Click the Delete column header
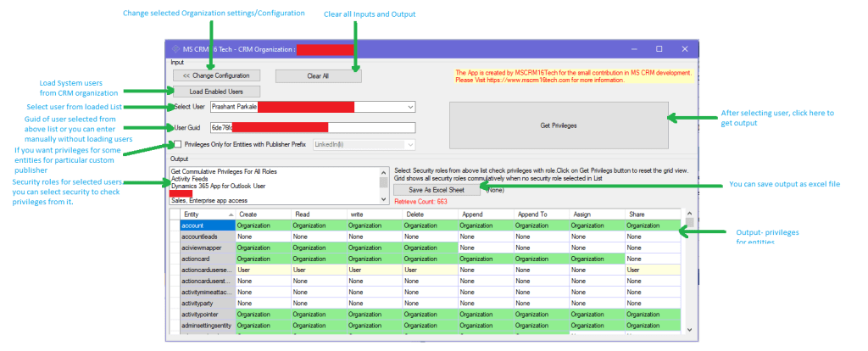 pos(430,214)
